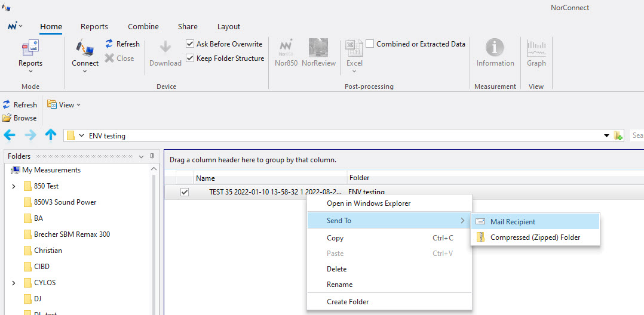The image size is (644, 315).
Task: Click the Browse folder button
Action: 20,118
